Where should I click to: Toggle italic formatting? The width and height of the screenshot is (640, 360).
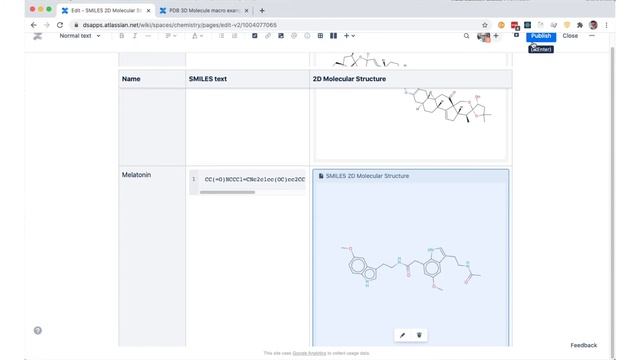pyautogui.click(x=135, y=36)
